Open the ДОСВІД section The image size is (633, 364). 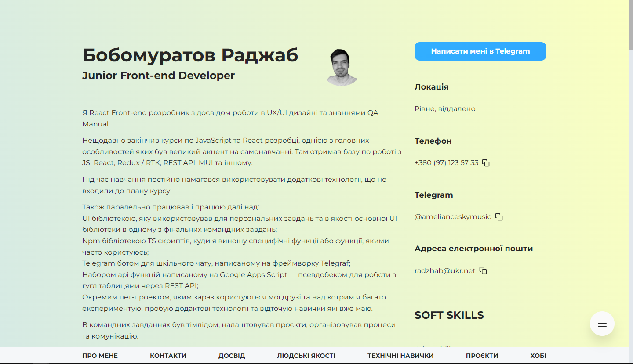click(232, 356)
